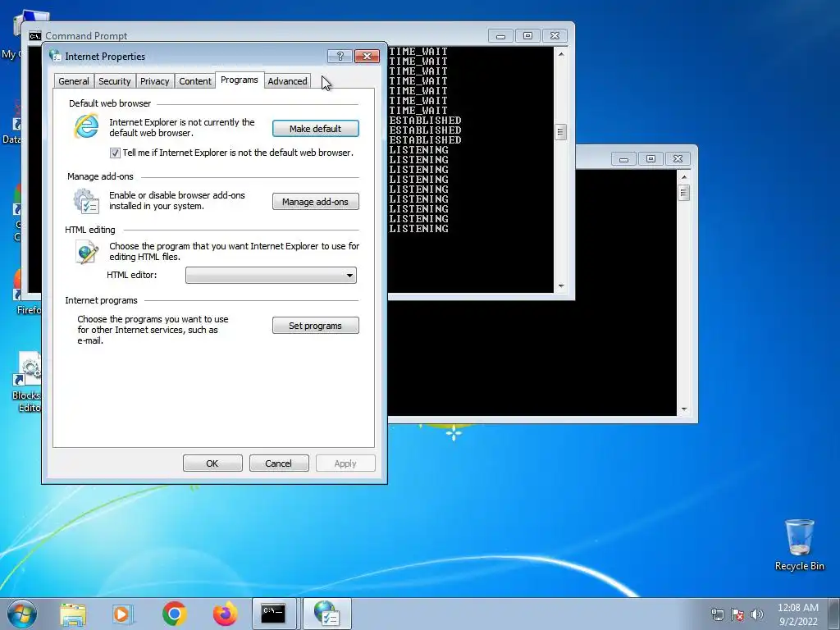Click the Set programs button
Viewport: 840px width, 630px height.
(x=316, y=325)
